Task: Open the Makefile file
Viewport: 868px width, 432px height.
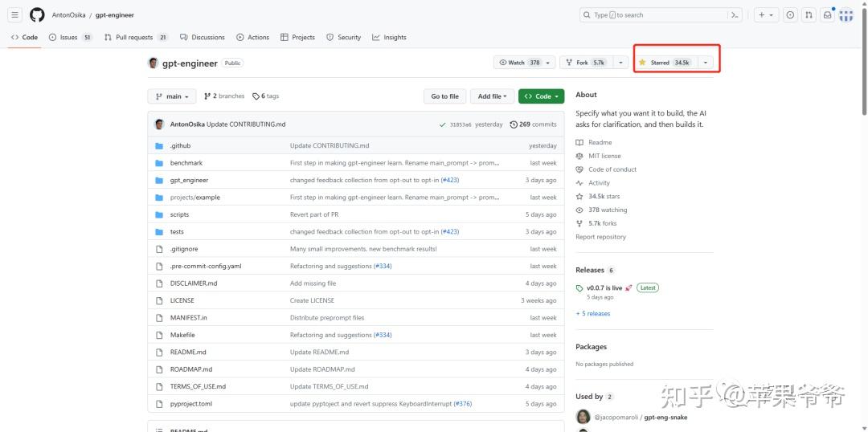Action: (182, 335)
